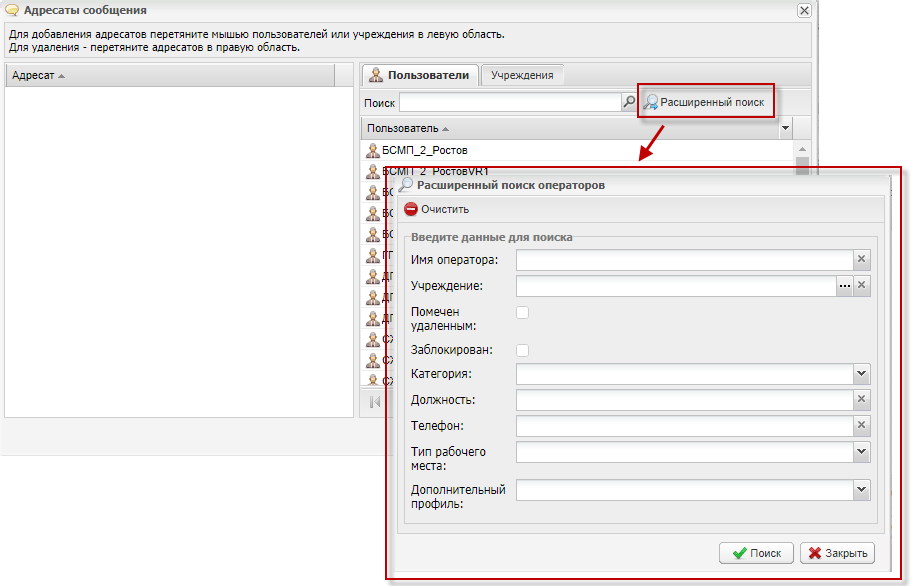Image resolution: width=915 pixels, height=586 pixels.
Task: Toggle Помечен удаленным checkbox
Action: coord(522,313)
